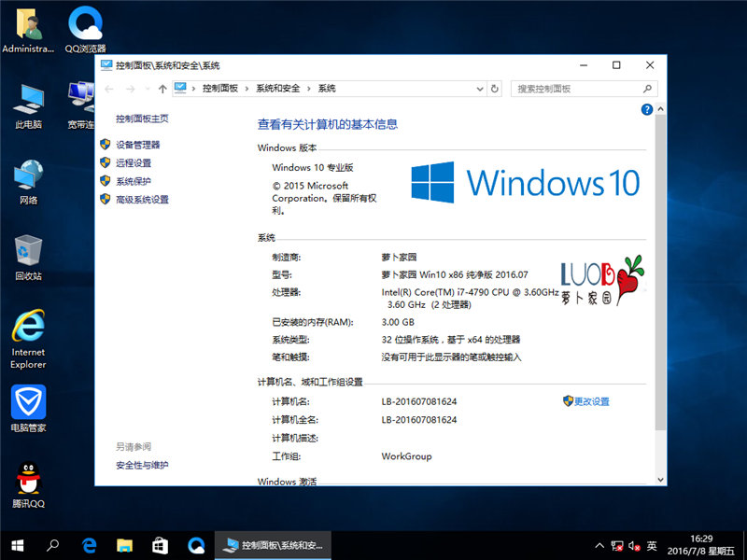The width and height of the screenshot is (747, 560).
Task: Show hidden system tray icons
Action: 599,546
